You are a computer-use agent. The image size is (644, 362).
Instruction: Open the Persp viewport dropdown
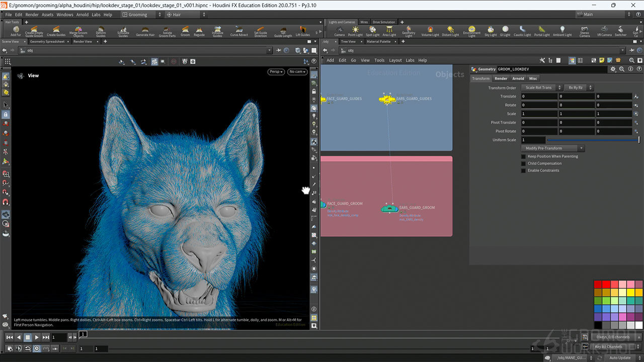click(276, 72)
